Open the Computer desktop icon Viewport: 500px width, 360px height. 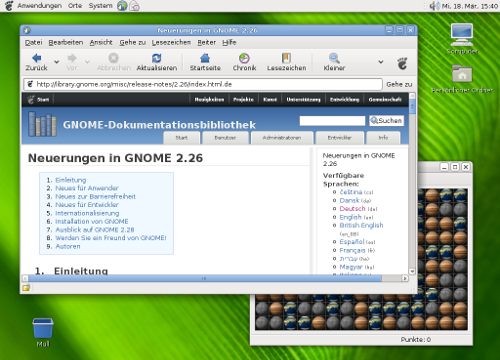pyautogui.click(x=462, y=39)
